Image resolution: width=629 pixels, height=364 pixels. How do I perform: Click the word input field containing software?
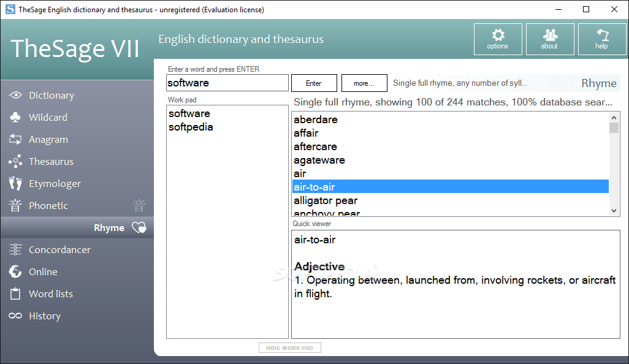(x=227, y=83)
